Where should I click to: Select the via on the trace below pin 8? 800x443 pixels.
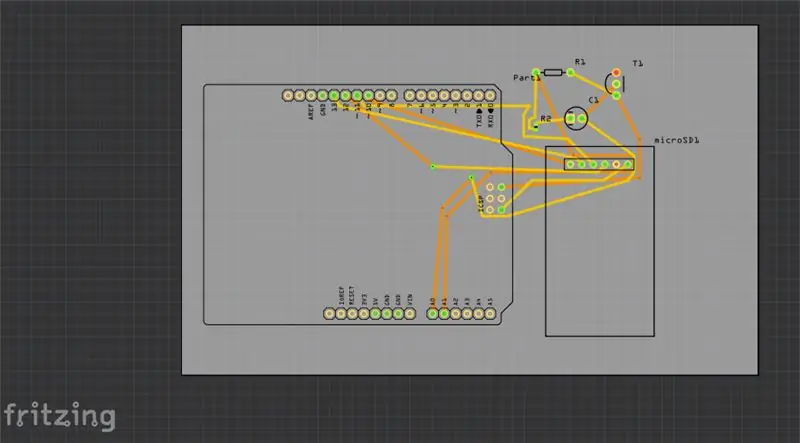click(433, 166)
